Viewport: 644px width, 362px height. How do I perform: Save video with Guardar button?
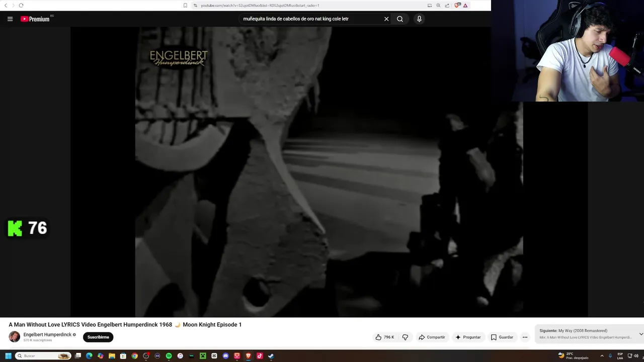(502, 337)
